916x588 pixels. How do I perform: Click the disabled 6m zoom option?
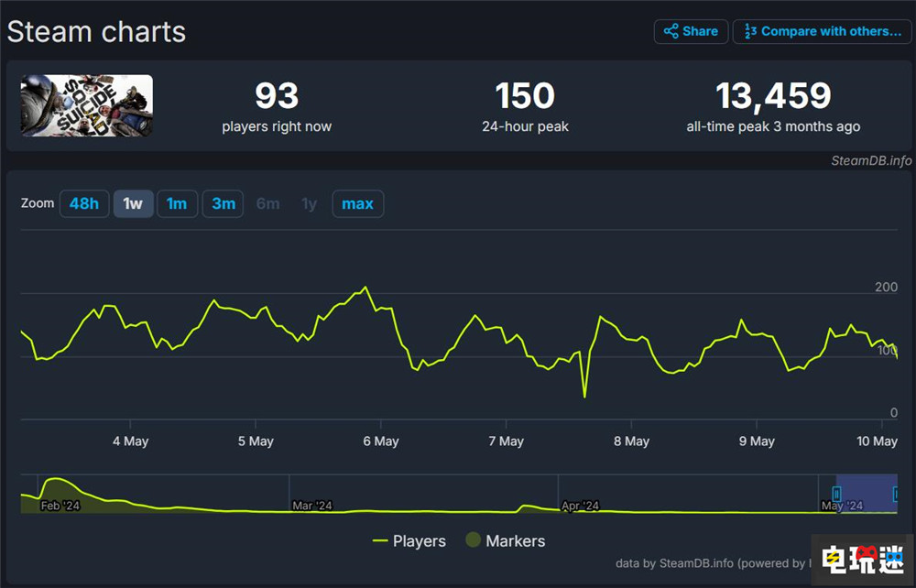coord(267,203)
